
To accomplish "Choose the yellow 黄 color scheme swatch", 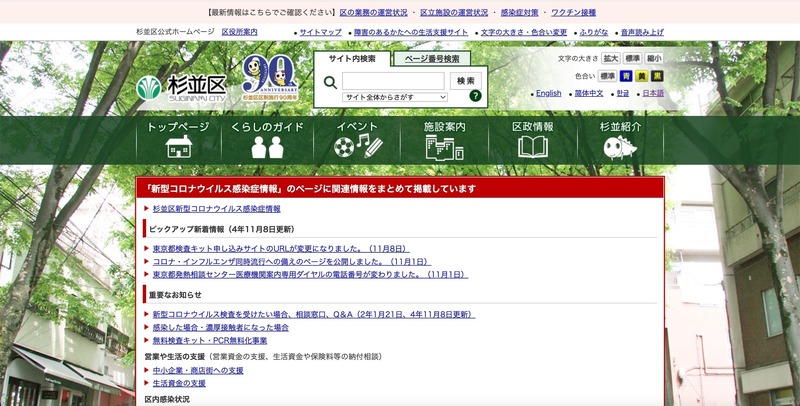I will [641, 76].
